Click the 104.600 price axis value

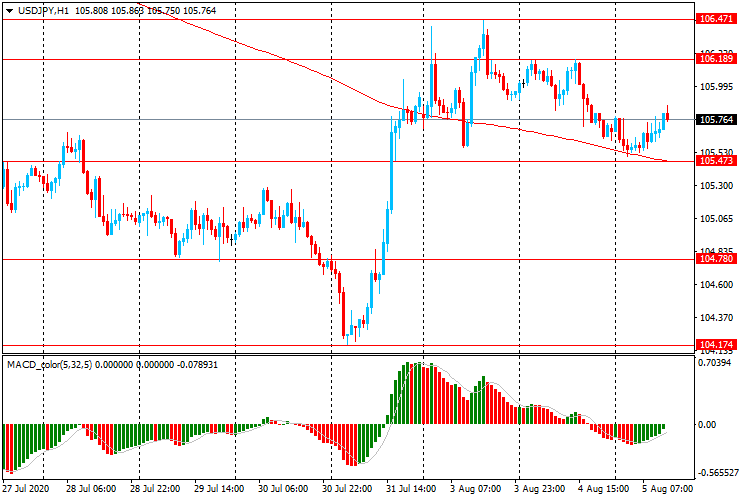tap(716, 285)
